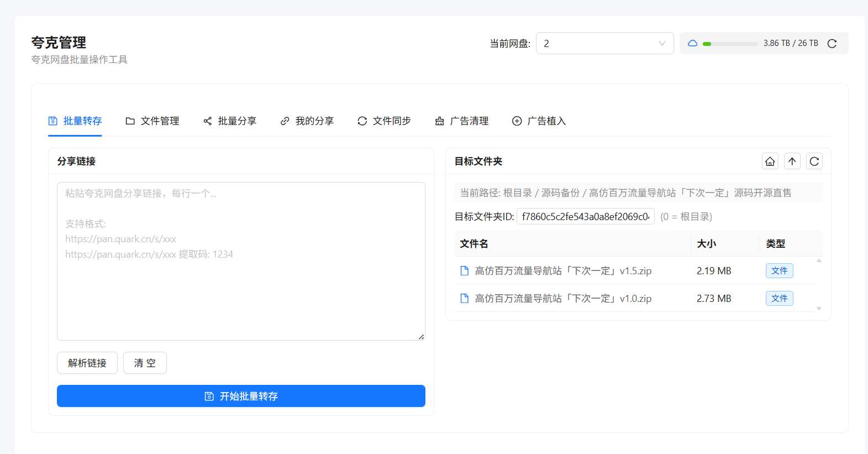The image size is (868, 454).
Task: Click the 文件名 column header
Action: coord(474,243)
